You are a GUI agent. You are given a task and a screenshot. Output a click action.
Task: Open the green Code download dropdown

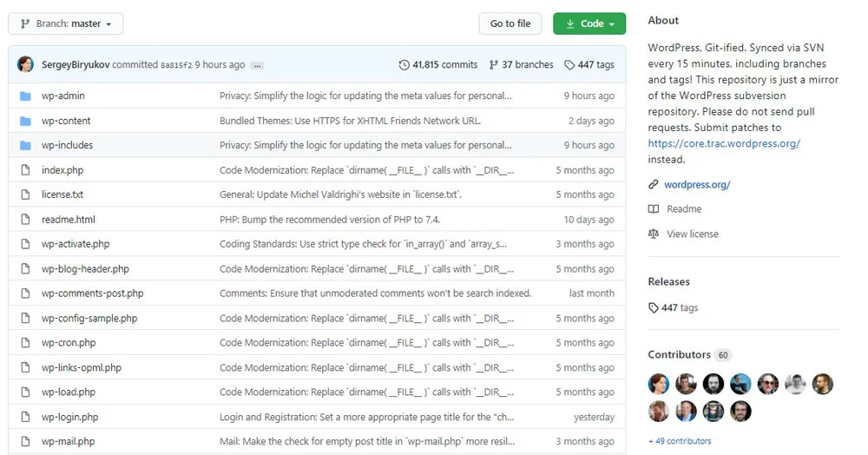[x=589, y=23]
